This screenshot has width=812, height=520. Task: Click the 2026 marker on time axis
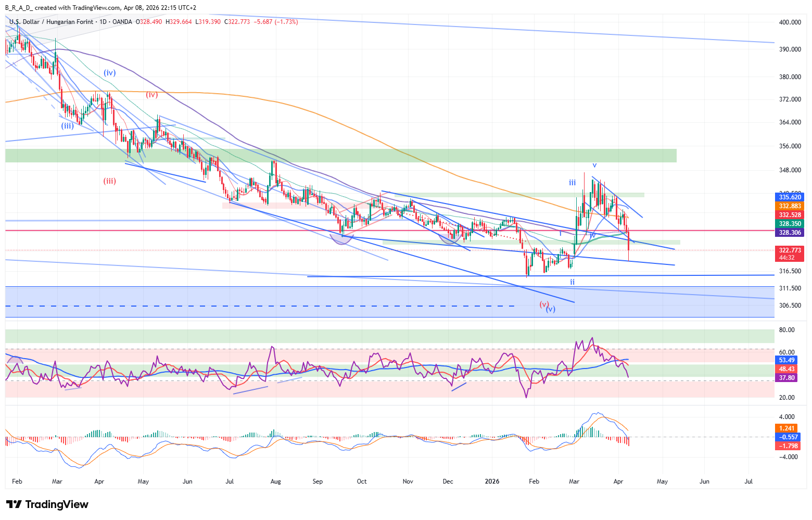(492, 481)
